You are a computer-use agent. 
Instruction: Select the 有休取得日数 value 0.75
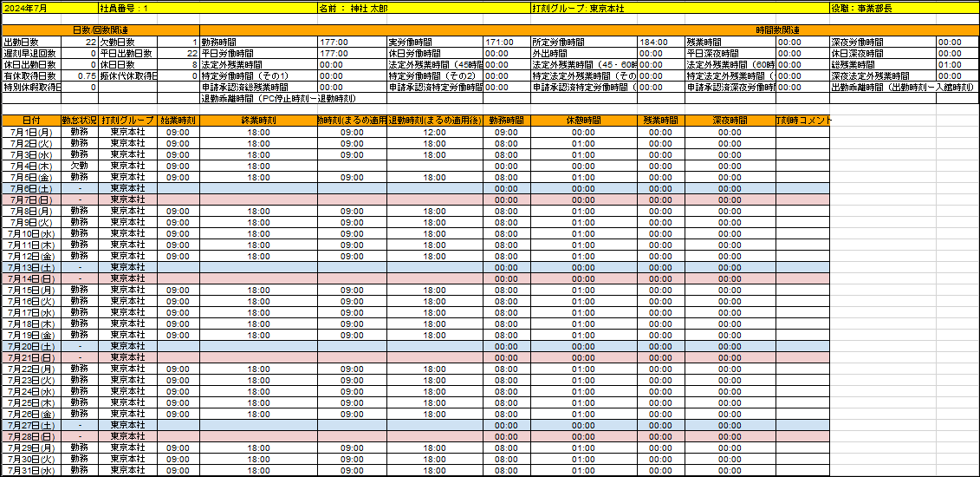click(x=85, y=75)
